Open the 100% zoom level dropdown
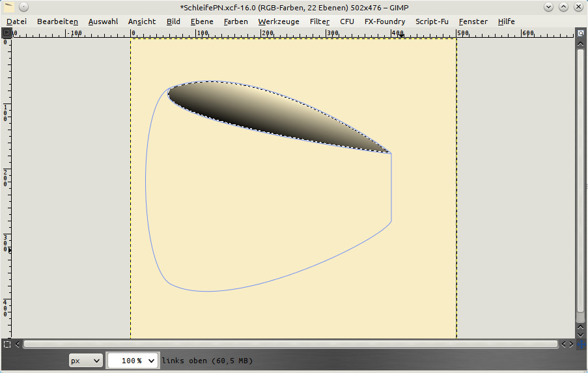 coord(132,360)
